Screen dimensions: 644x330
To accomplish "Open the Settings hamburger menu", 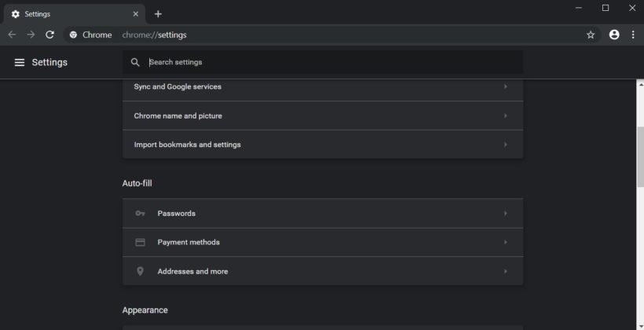I will tap(20, 63).
